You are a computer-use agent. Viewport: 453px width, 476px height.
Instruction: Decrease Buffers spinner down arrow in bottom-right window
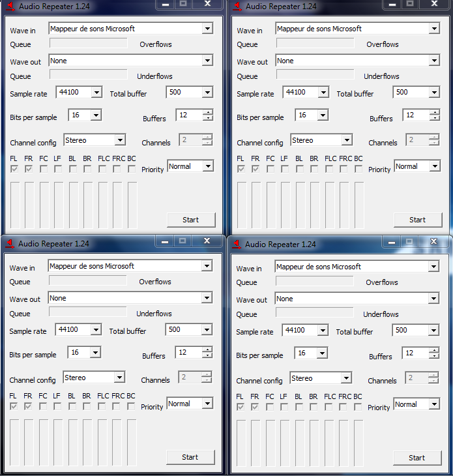click(434, 356)
